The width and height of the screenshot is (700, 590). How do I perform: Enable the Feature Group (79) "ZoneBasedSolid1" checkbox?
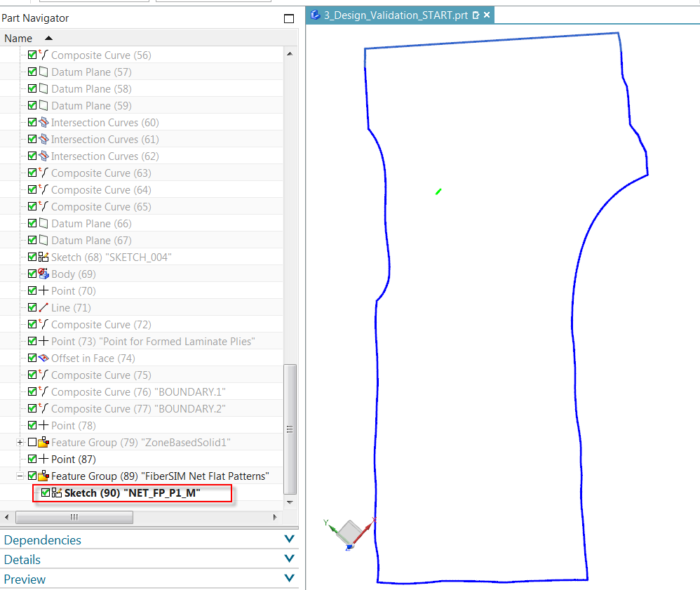tap(32, 442)
